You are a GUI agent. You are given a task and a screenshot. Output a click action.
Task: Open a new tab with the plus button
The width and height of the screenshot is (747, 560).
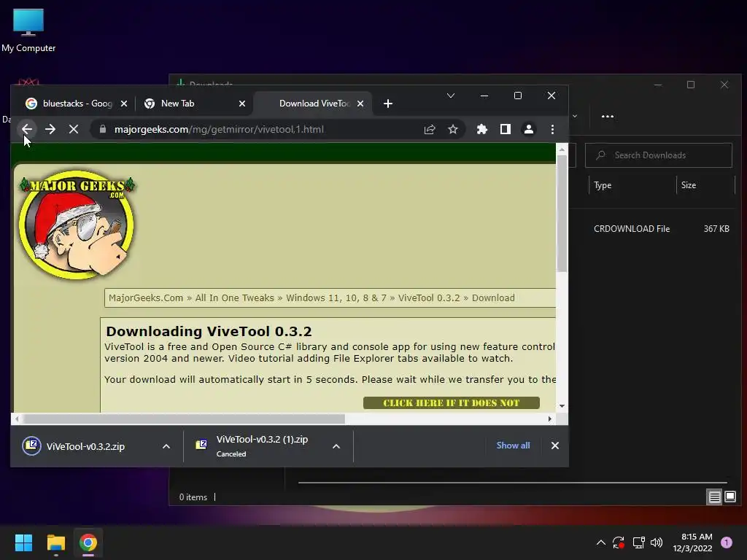tap(388, 104)
